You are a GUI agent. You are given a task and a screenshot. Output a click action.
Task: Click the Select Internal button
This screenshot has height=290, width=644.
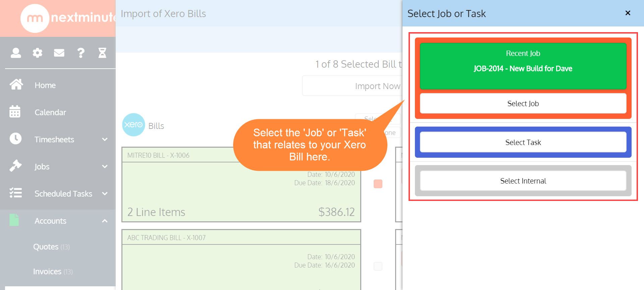(523, 181)
